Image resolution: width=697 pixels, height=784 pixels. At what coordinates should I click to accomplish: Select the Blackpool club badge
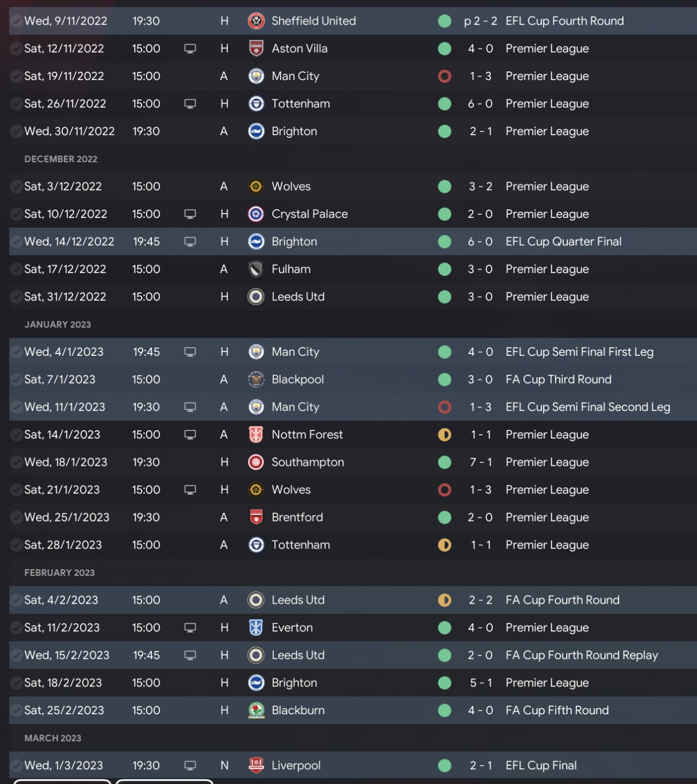(256, 379)
